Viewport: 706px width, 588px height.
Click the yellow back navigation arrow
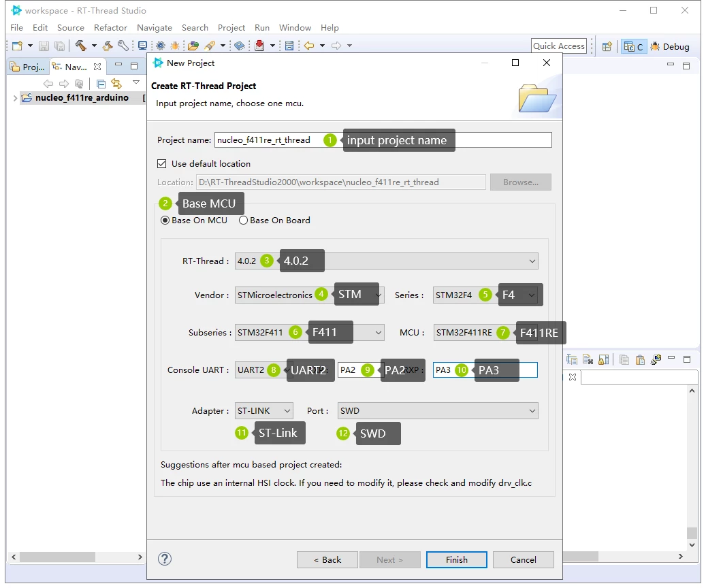pos(309,46)
